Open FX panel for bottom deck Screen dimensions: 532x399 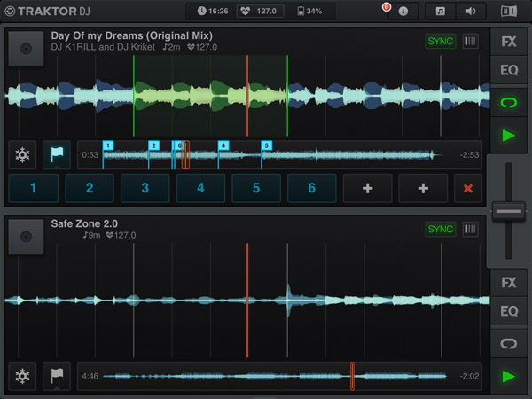[509, 283]
